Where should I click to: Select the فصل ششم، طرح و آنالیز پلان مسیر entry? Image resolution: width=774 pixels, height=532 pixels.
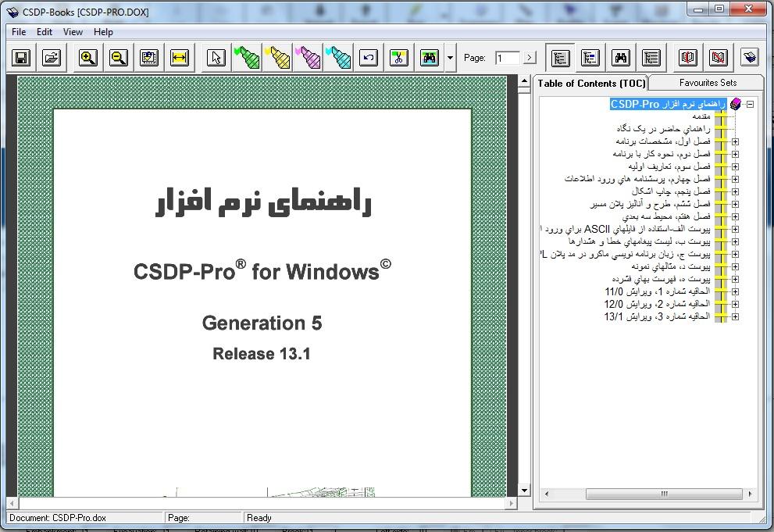tap(650, 204)
